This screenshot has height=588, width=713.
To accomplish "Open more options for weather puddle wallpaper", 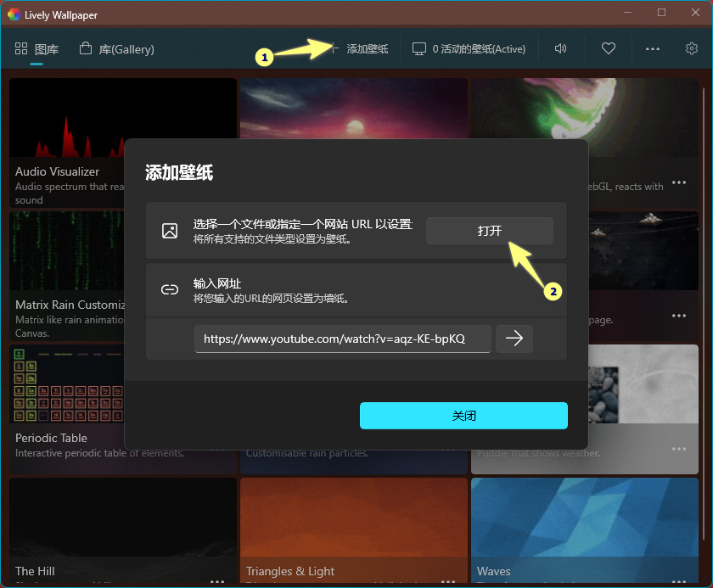I will click(x=679, y=449).
